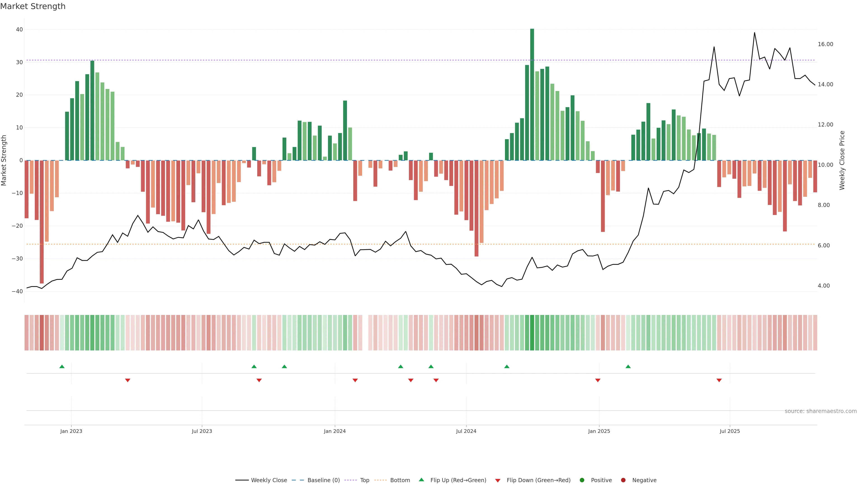
Task: Click the deepest red bar near -38
Action: pyautogui.click(x=42, y=222)
